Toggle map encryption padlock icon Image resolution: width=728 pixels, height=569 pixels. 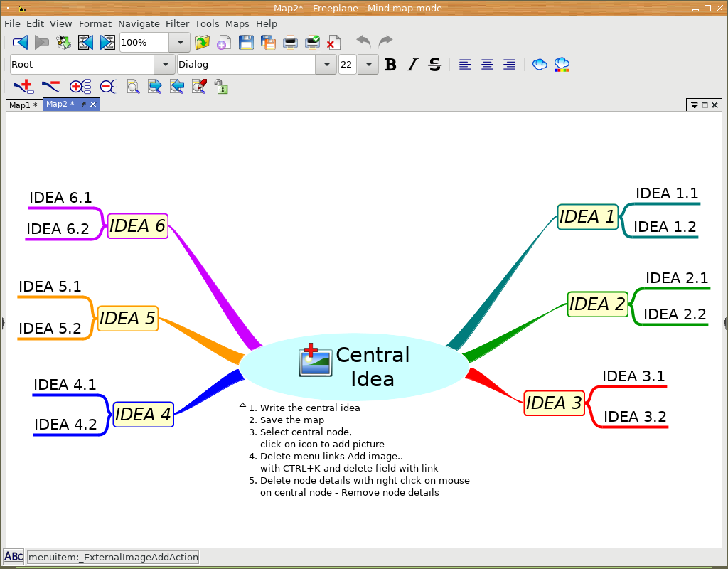pos(221,86)
